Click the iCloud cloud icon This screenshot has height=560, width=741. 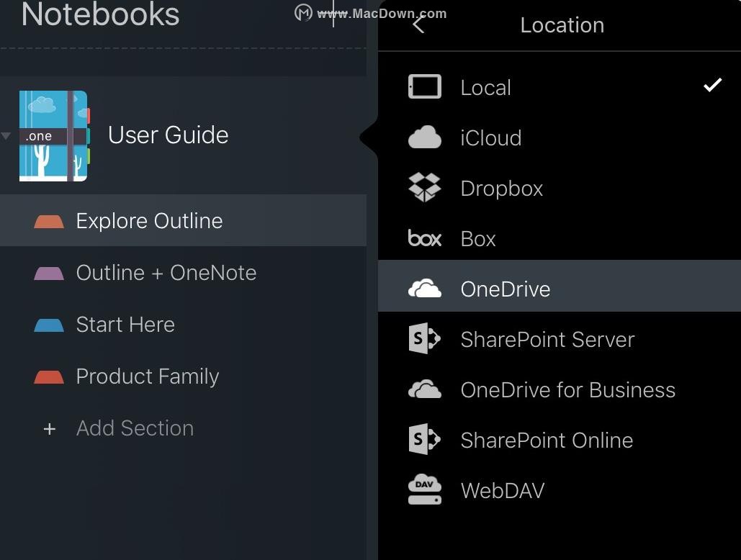point(424,137)
